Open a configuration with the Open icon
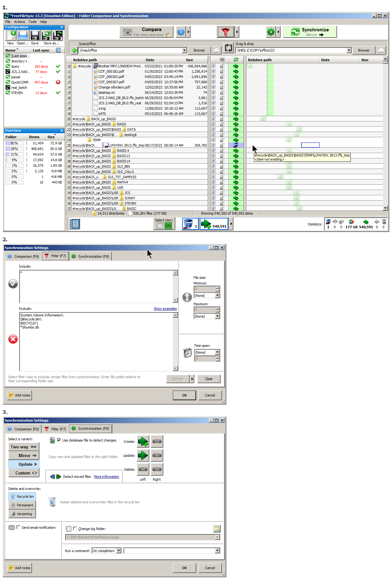Screen dimensions: 392x580 point(23,35)
